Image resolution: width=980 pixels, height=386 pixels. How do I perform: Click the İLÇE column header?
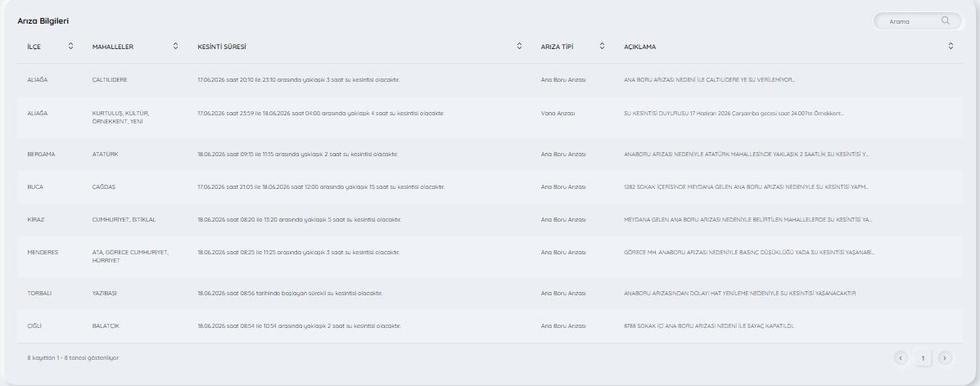pos(34,47)
